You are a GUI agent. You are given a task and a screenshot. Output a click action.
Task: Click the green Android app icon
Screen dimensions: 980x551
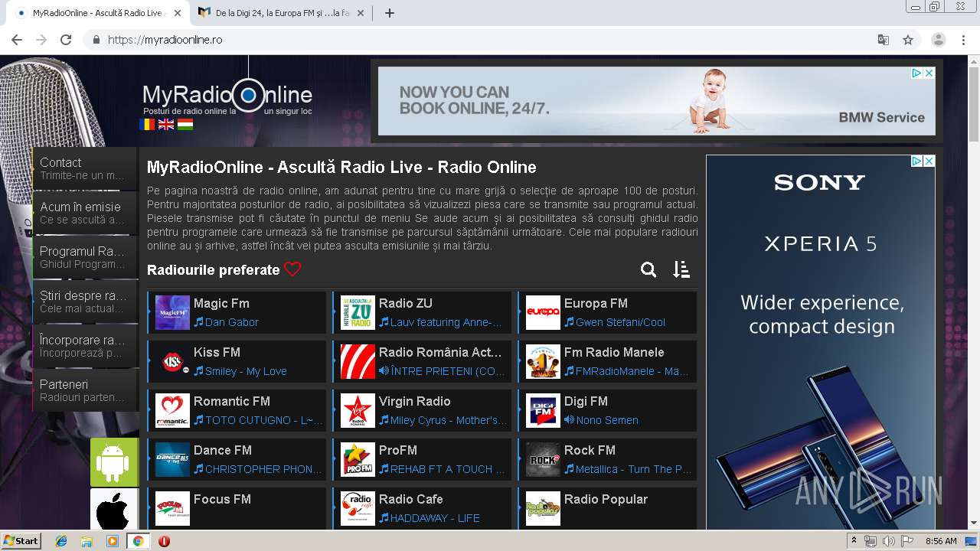tap(114, 462)
